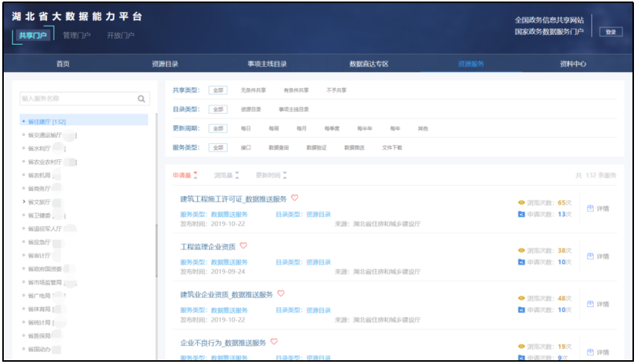Expand the 省文旅厅 tree node arrow
637x364 pixels.
24,202
